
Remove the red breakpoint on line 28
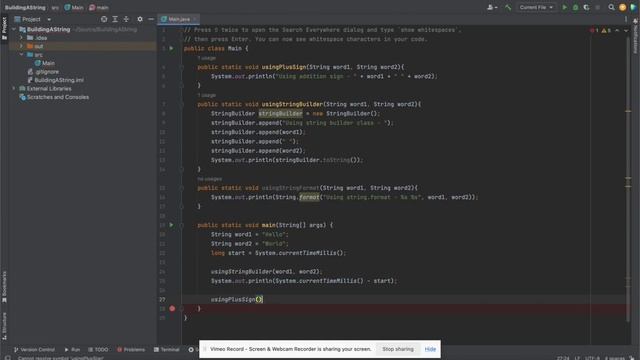pyautogui.click(x=172, y=309)
